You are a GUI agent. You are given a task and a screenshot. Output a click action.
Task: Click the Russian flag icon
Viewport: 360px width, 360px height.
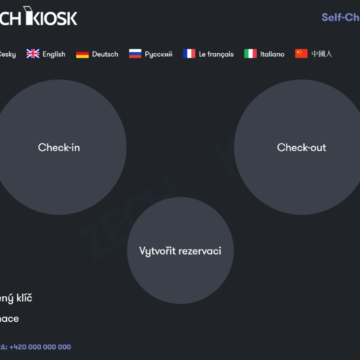point(135,54)
